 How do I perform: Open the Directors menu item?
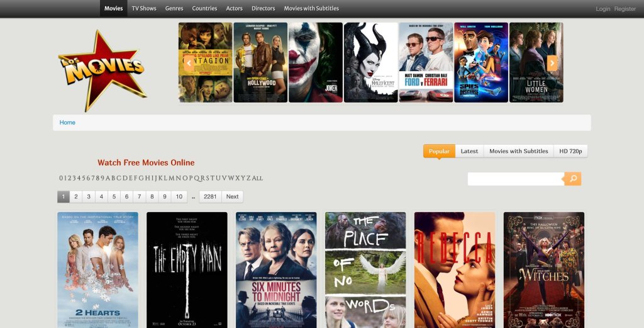tap(264, 8)
